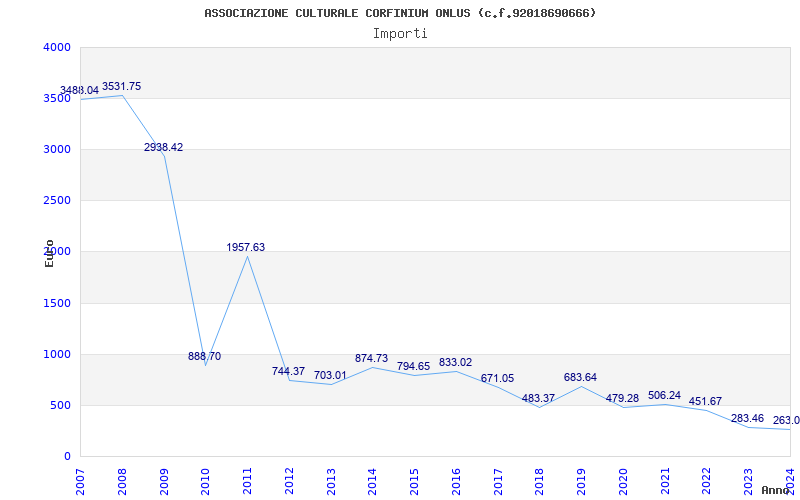Viewport: 800px width, 500px height.
Task: Click the 744.37 value label
Action: pyautogui.click(x=288, y=372)
